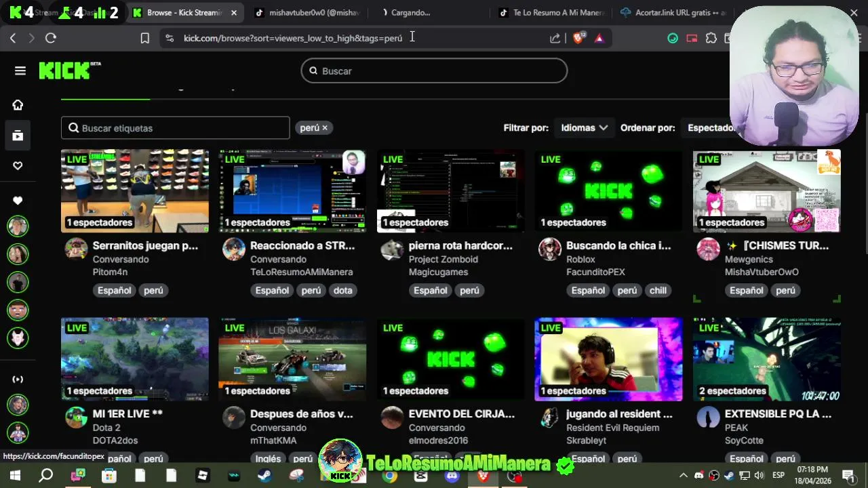The width and height of the screenshot is (868, 488).
Task: Open Brave Rewards triangle icon
Action: [x=599, y=38]
